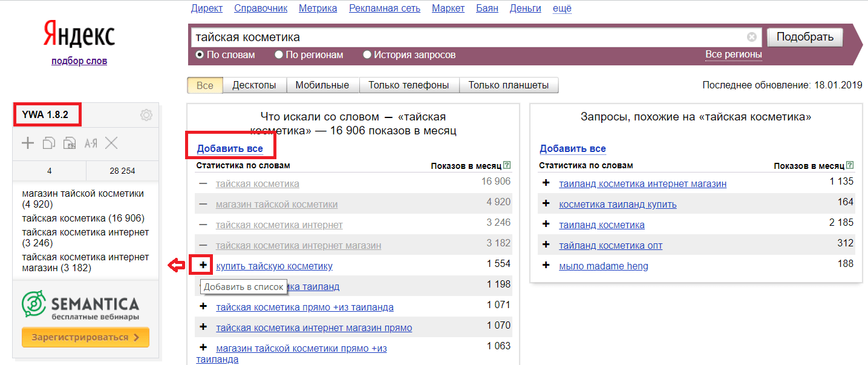Viewport: 868px width, 365px height.
Task: Open 'мыло madame heng' link
Action: [x=604, y=266]
